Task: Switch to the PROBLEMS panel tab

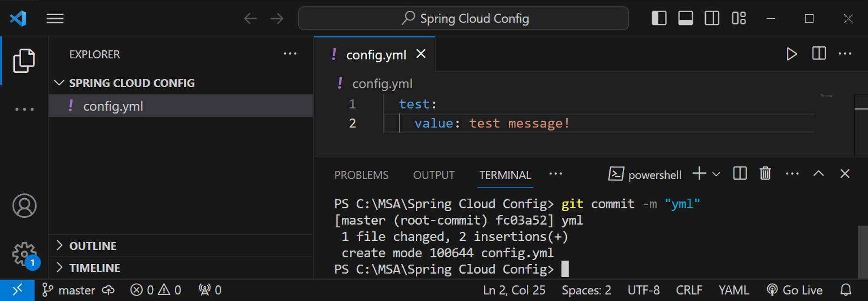Action: pos(361,175)
